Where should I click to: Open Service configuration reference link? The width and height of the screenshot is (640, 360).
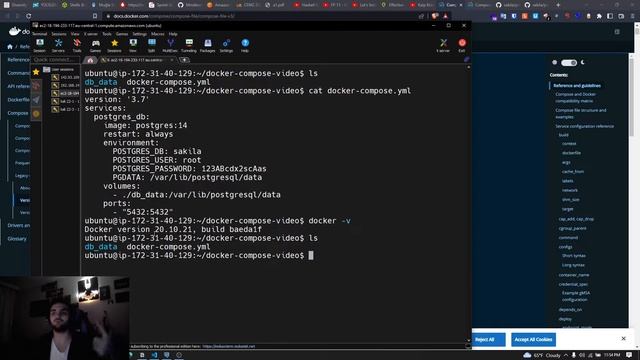tap(584, 126)
